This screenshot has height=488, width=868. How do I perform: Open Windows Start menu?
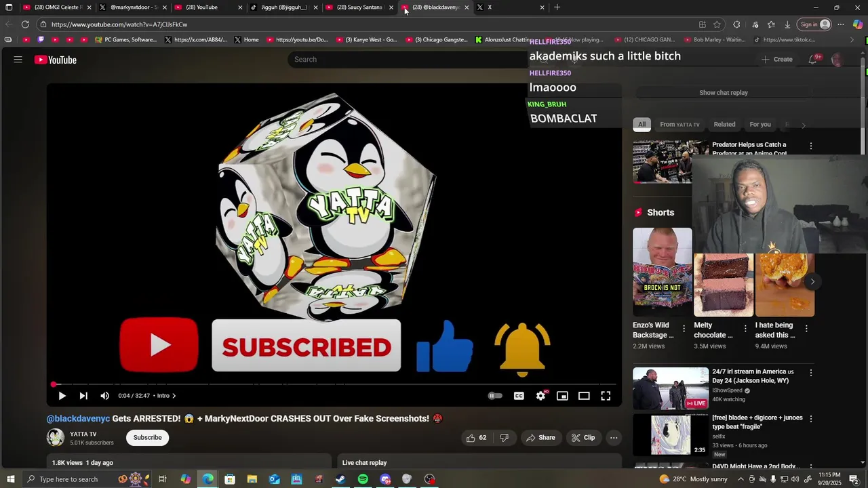point(9,479)
